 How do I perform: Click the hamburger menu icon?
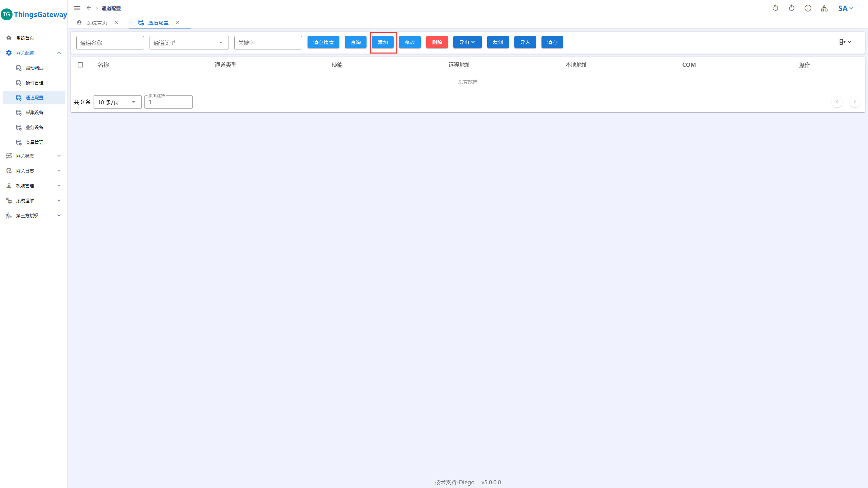click(x=77, y=8)
